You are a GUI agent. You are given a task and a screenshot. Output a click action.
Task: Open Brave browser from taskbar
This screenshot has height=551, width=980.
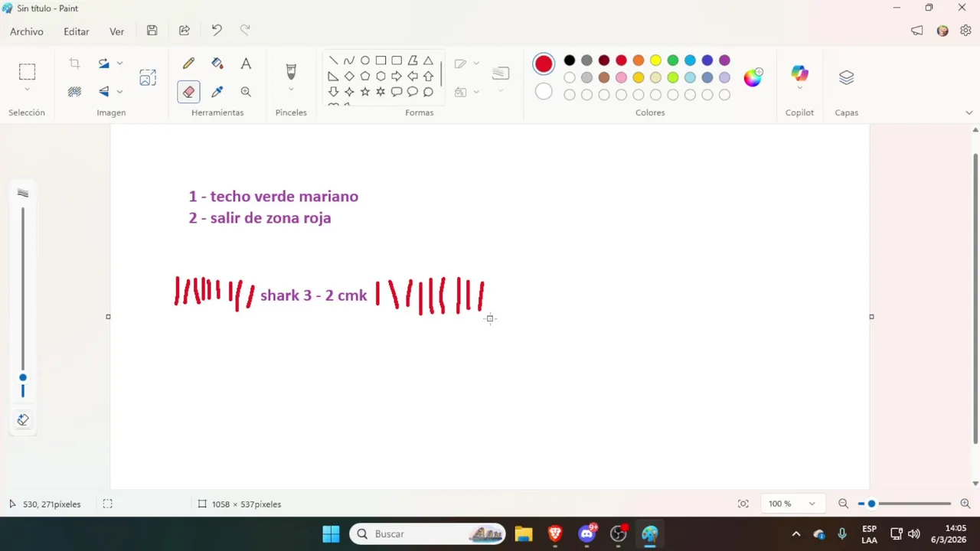coord(555,534)
